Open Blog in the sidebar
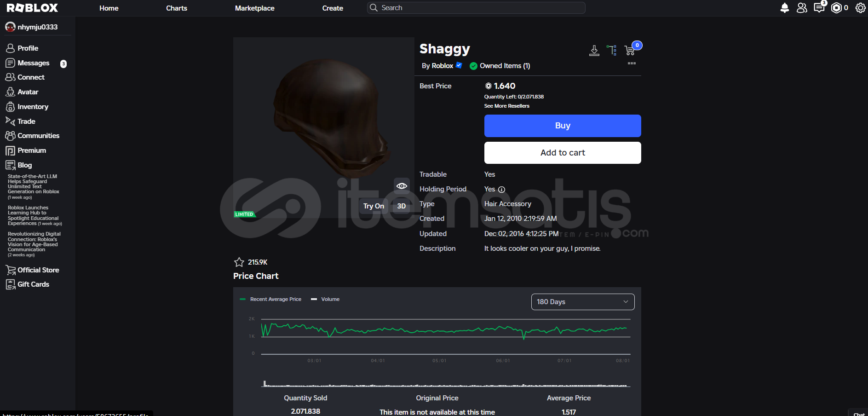Image resolution: width=868 pixels, height=416 pixels. pos(19,165)
